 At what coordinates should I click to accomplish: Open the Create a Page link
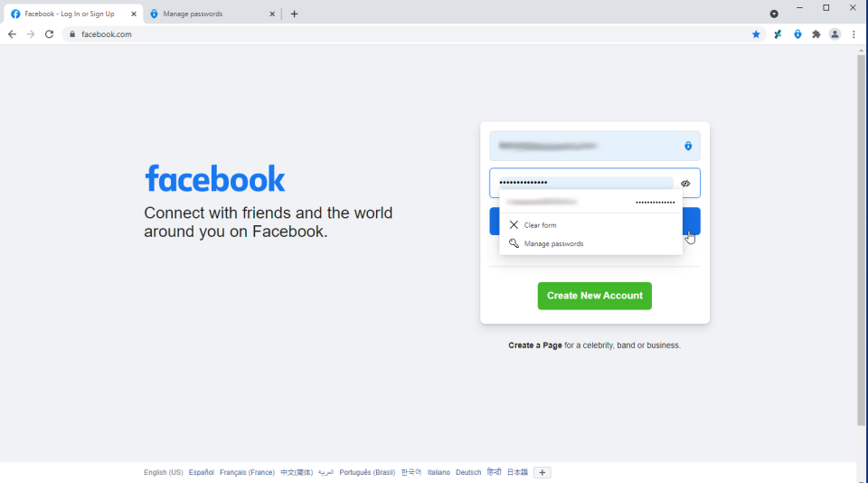534,346
